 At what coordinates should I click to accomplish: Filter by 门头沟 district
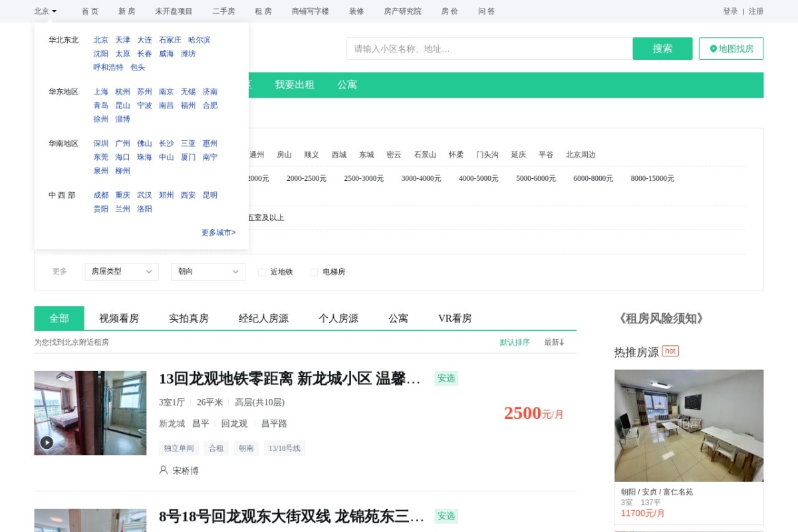[487, 154]
